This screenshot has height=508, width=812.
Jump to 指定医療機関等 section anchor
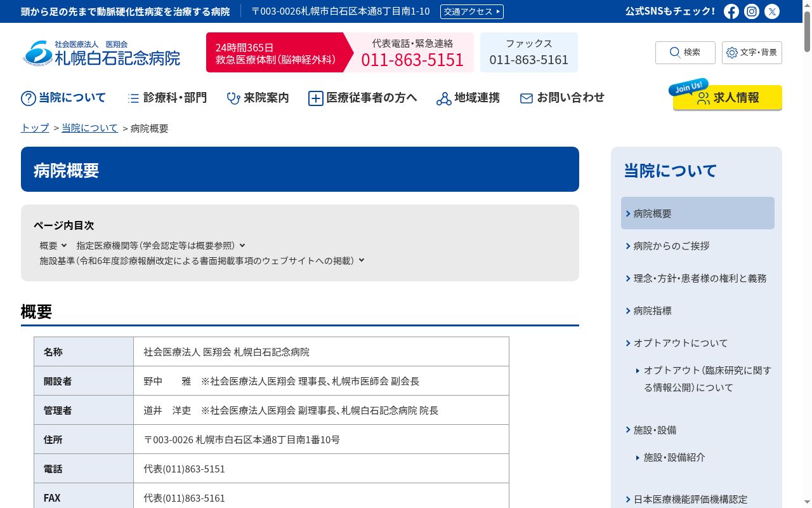click(x=161, y=245)
